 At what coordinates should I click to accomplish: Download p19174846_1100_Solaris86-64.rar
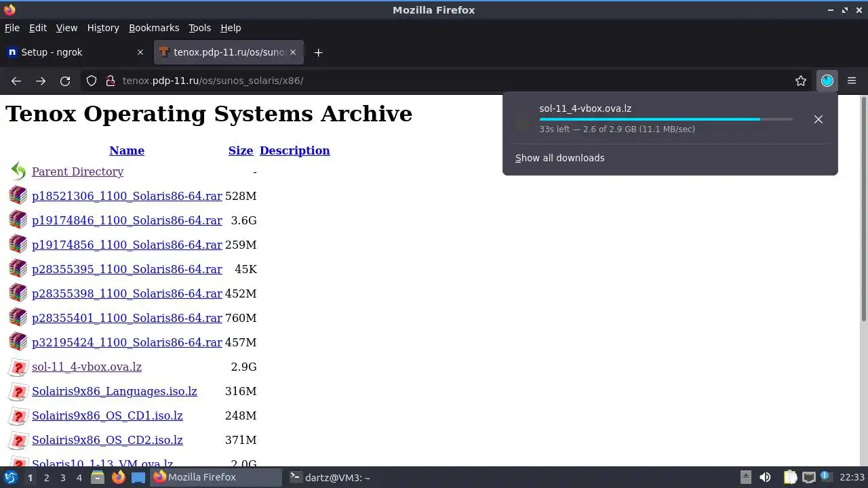[127, 220]
